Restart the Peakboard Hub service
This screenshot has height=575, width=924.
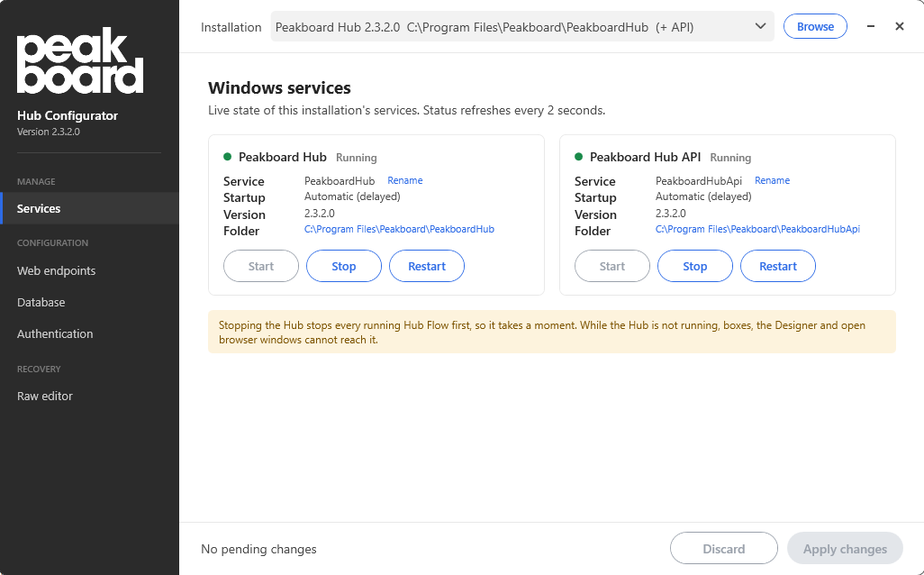point(427,266)
